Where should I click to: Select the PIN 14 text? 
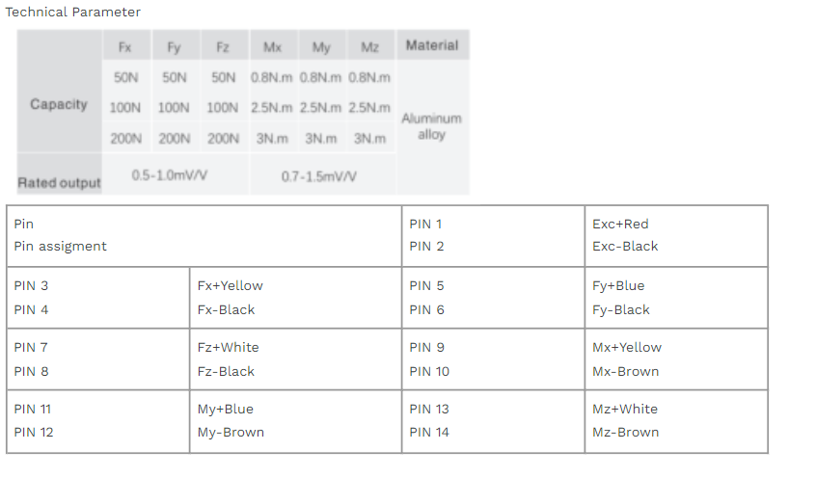click(x=429, y=433)
